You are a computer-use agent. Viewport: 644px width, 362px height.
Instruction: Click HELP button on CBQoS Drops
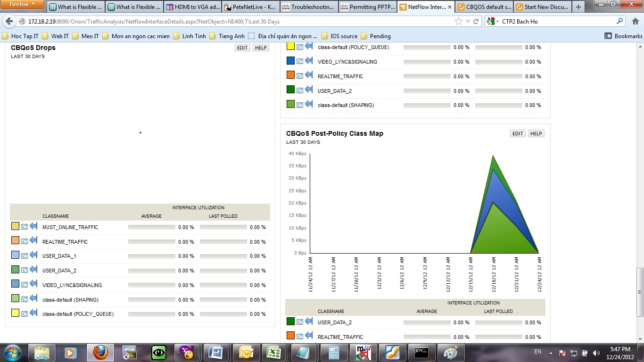(261, 48)
